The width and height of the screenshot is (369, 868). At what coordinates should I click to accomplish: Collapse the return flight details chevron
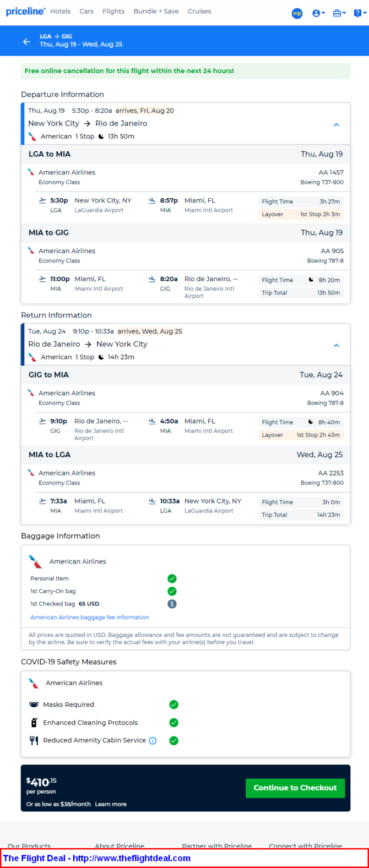tap(337, 346)
